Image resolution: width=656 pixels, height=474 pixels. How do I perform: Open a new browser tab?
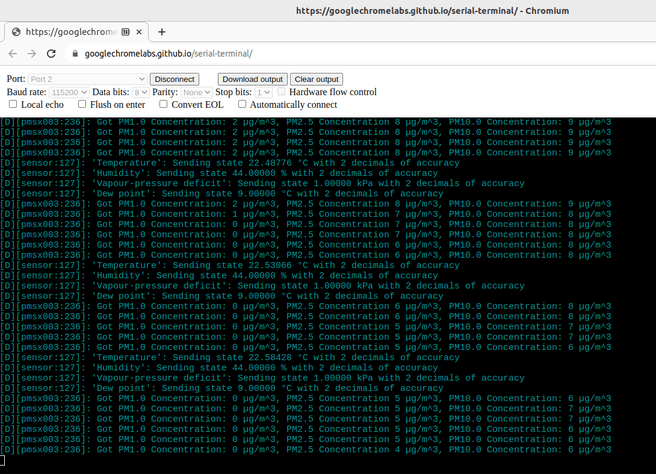coord(162,32)
